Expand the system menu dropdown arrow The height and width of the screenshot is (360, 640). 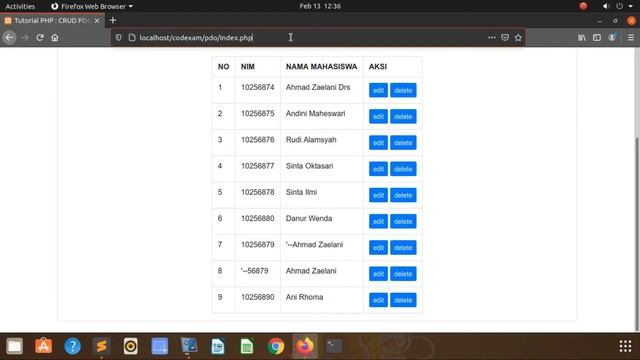pyautogui.click(x=631, y=6)
